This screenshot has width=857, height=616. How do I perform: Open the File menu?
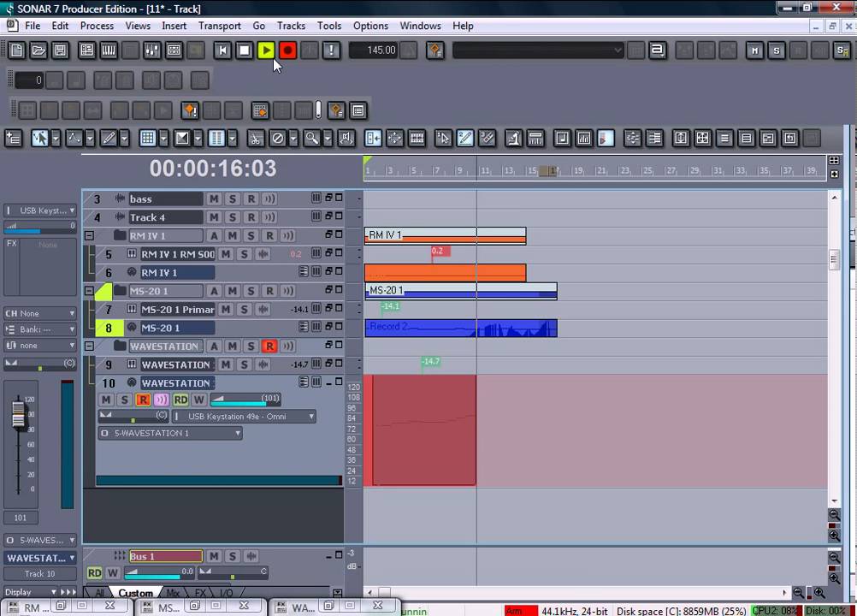(33, 26)
